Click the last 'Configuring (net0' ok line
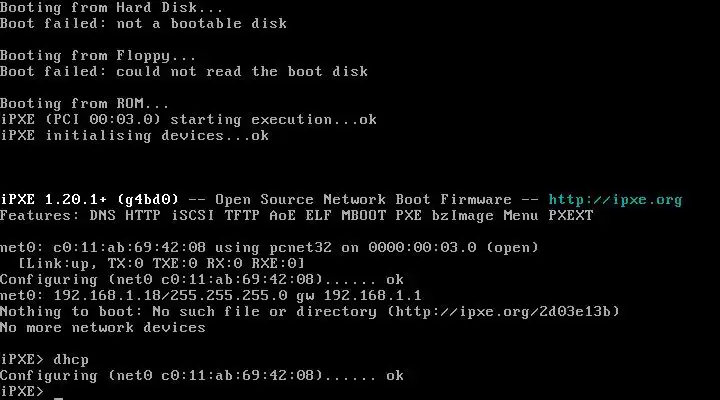Viewport: 720px width, 400px height. [x=202, y=376]
